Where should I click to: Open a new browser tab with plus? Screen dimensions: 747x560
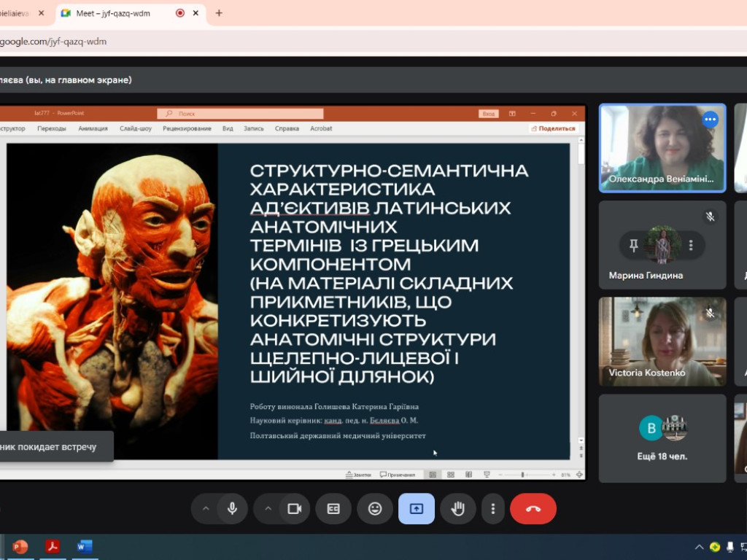[219, 13]
